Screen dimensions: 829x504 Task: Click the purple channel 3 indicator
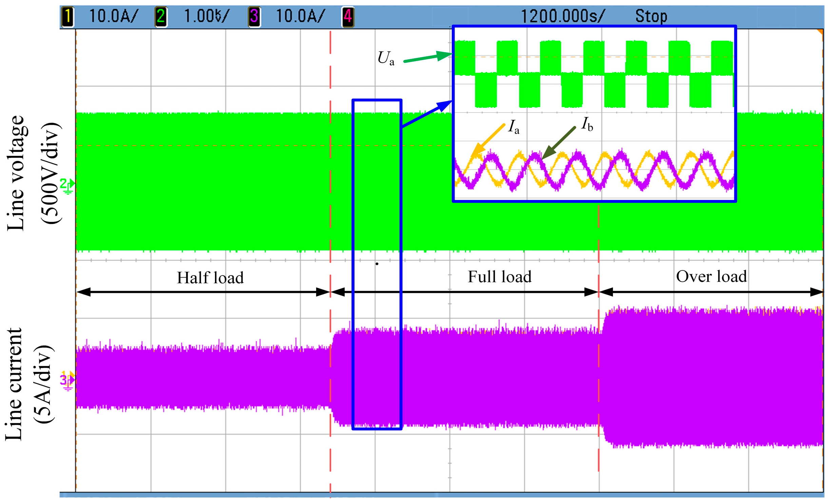click(x=254, y=17)
